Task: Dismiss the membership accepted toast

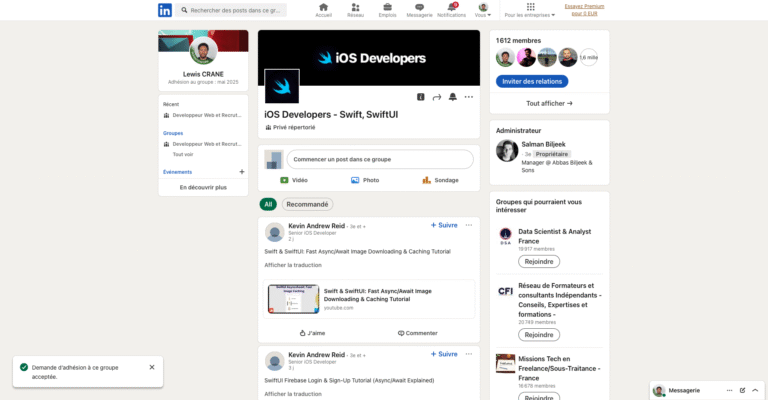Action: 152,367
